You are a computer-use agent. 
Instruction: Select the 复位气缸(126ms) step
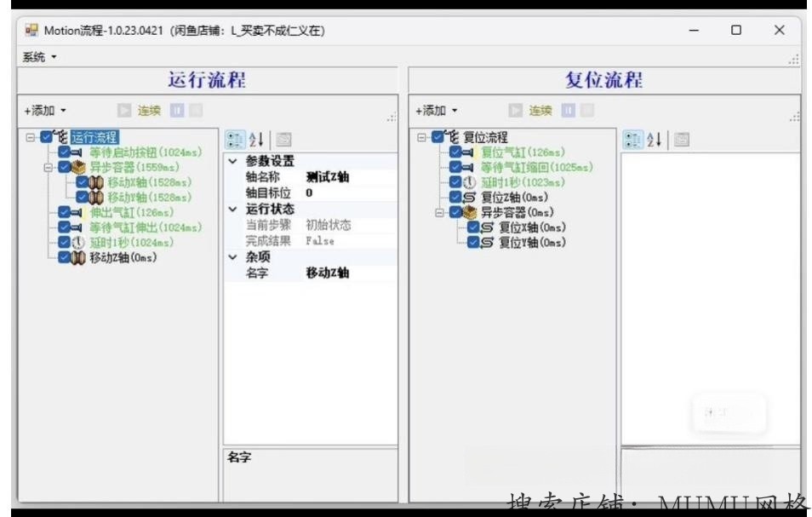[523, 152]
